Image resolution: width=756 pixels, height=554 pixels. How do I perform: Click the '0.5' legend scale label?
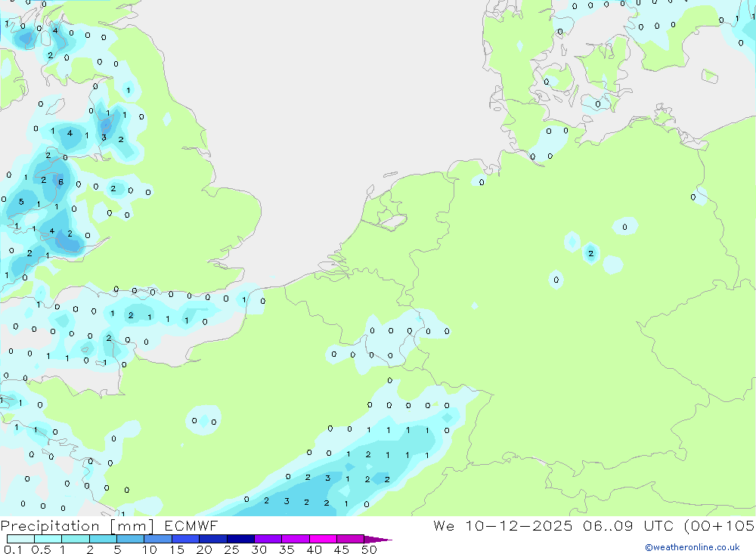pos(41,549)
